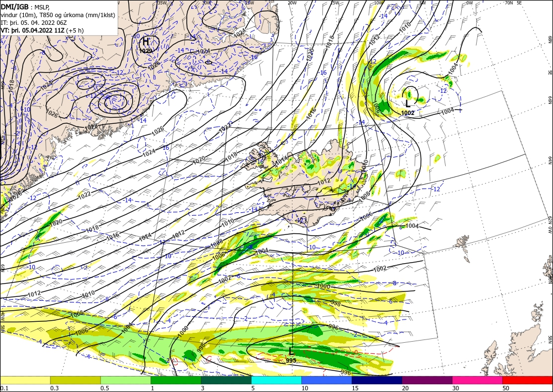Click the purple 20 mm legend swatch
This screenshot has width=553, height=392.
click(x=427, y=380)
